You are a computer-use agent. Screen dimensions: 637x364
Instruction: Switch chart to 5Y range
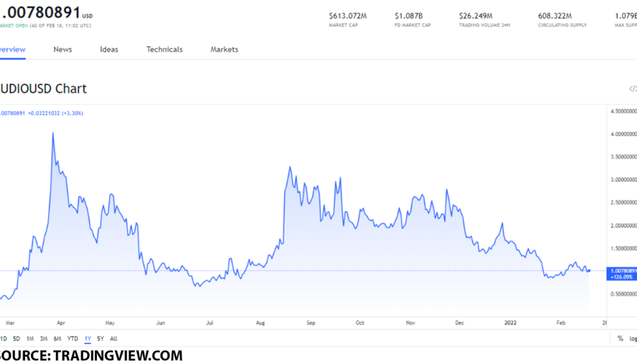(101, 339)
